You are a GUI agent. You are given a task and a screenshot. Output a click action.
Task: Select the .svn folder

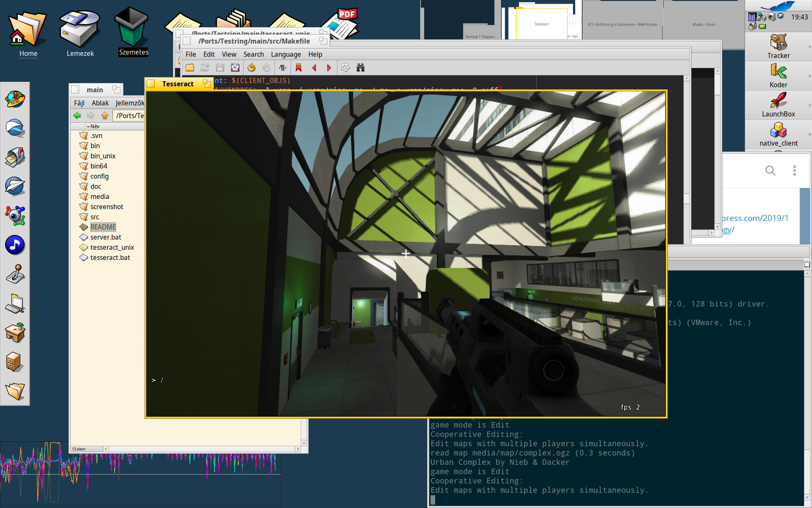click(x=96, y=135)
